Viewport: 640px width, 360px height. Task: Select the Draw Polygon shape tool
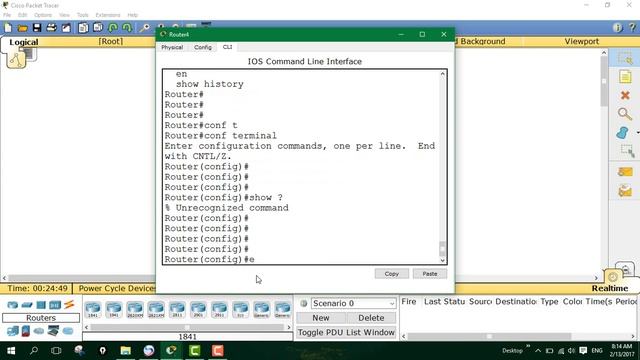623,132
